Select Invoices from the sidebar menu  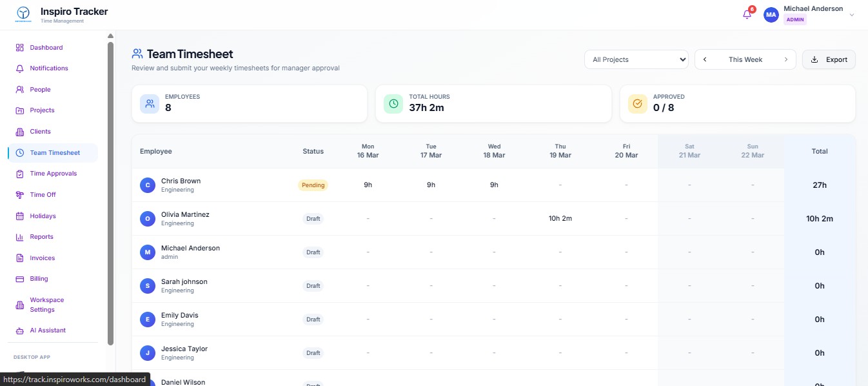tap(42, 258)
